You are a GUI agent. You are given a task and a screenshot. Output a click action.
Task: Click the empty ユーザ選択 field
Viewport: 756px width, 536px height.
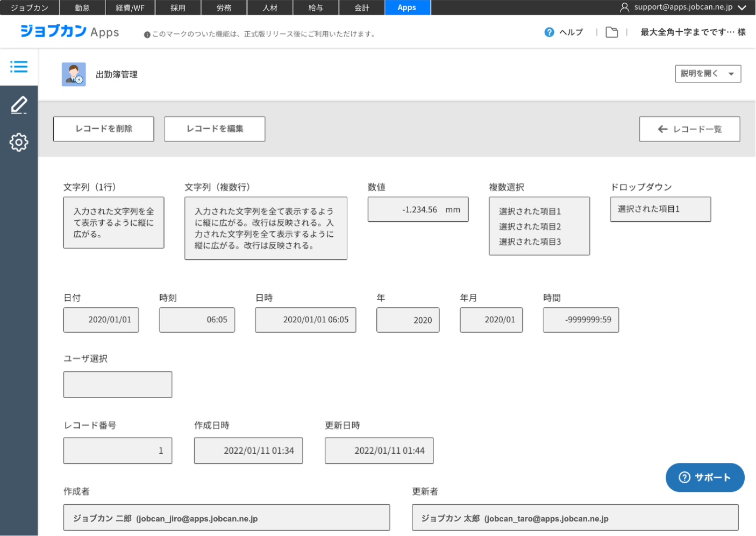[x=118, y=385]
